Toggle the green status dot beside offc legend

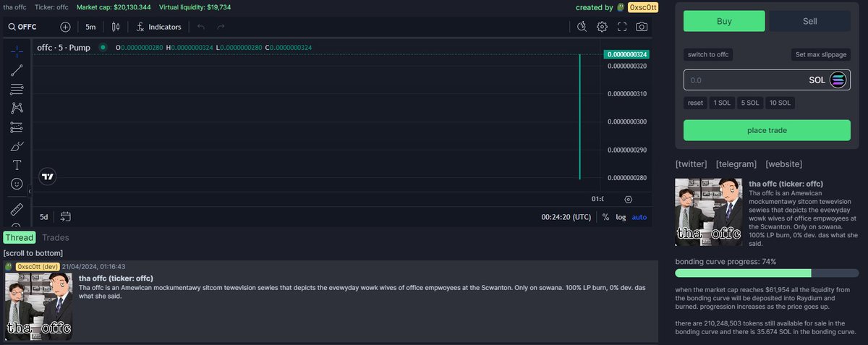coord(103,47)
